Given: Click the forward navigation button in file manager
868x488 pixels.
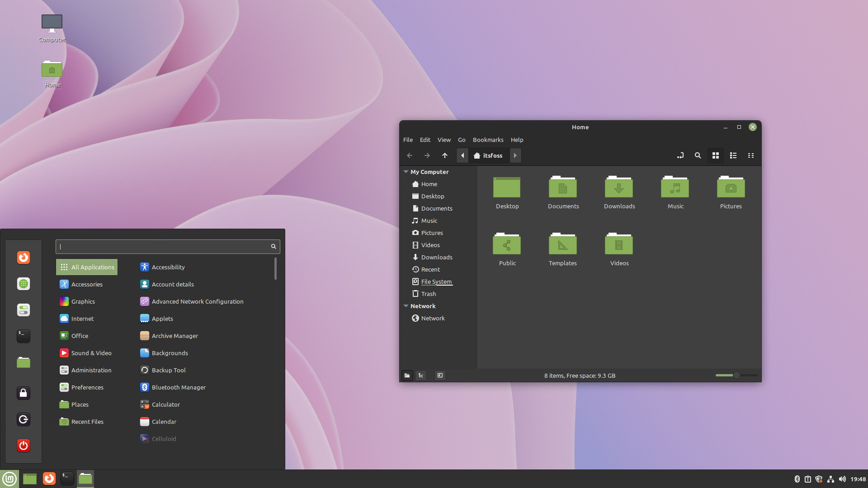Looking at the screenshot, I should 427,155.
